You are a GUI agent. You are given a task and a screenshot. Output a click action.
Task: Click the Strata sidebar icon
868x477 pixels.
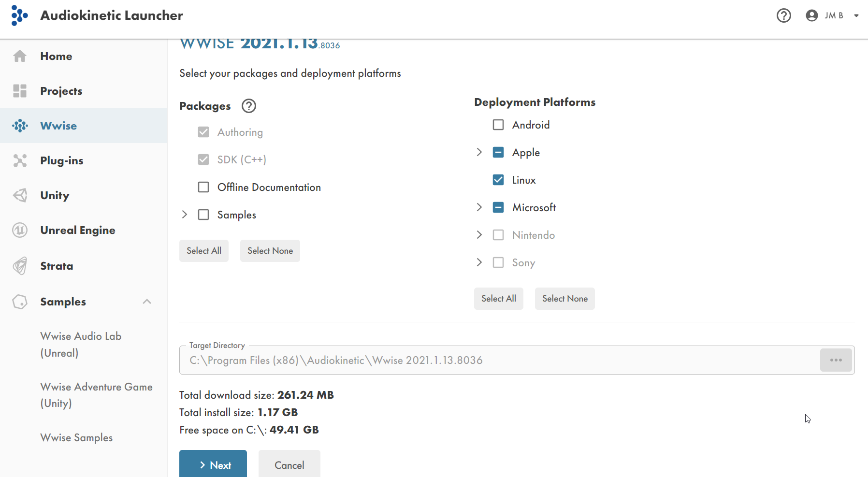(x=20, y=266)
